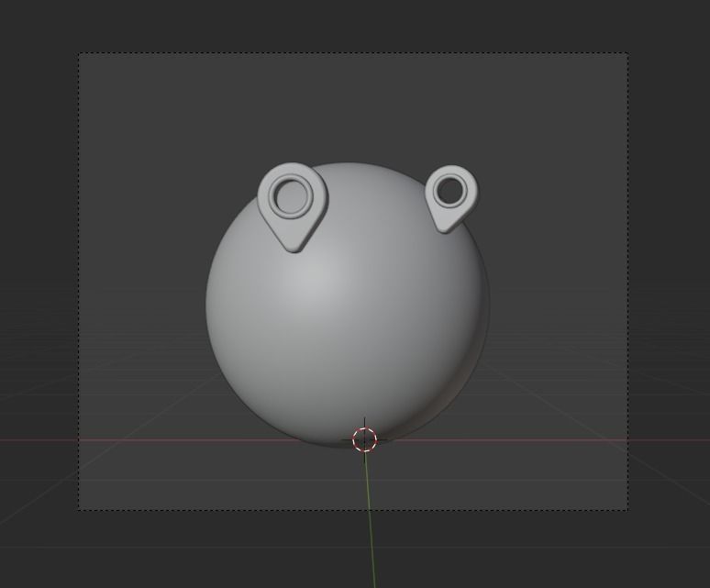Click the 3D cursor at the sphere's base
The image size is (710, 588).
(x=364, y=439)
